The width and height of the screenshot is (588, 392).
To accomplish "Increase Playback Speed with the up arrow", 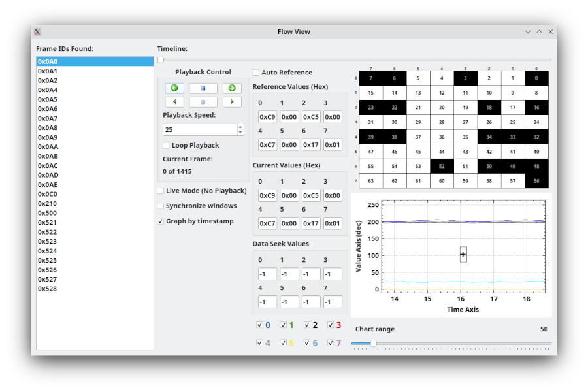I will [240, 127].
